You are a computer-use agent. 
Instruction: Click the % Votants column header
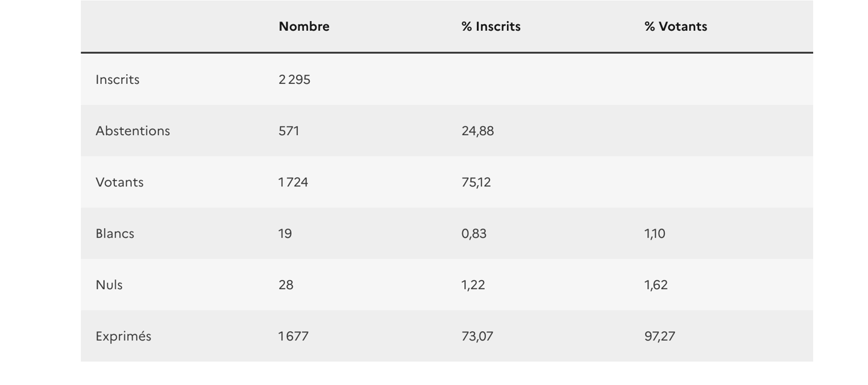click(x=675, y=27)
